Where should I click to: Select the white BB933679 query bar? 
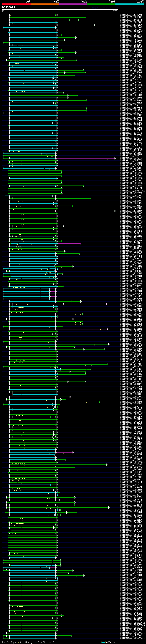coord(60,10)
